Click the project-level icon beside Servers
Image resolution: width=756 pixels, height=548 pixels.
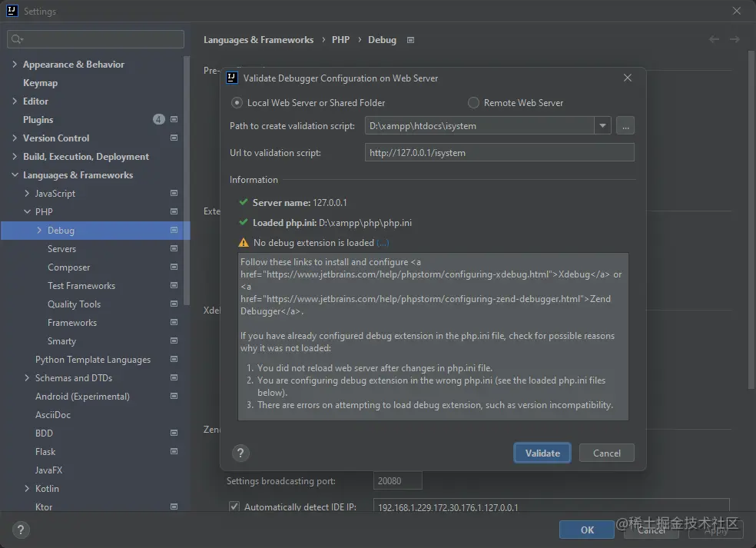[174, 248]
